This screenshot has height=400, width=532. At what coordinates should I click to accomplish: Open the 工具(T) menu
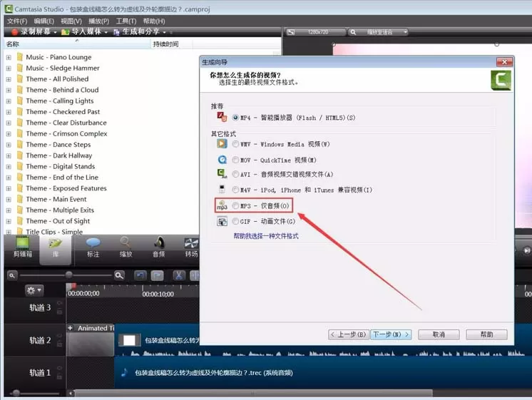point(126,21)
